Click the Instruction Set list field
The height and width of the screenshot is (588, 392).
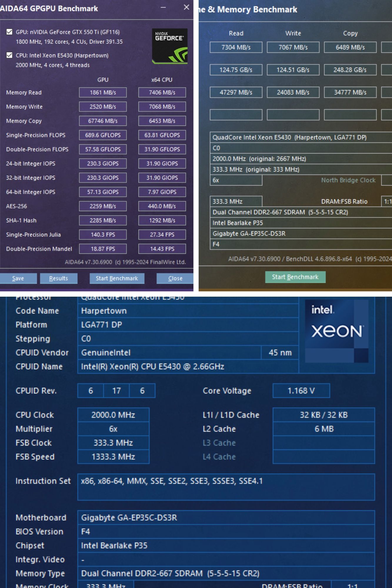pos(226,487)
